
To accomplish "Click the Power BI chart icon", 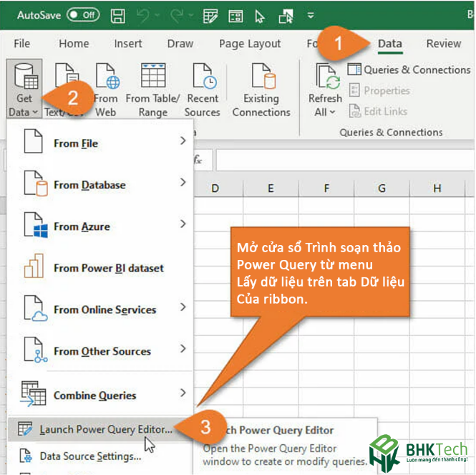I will (x=34, y=266).
